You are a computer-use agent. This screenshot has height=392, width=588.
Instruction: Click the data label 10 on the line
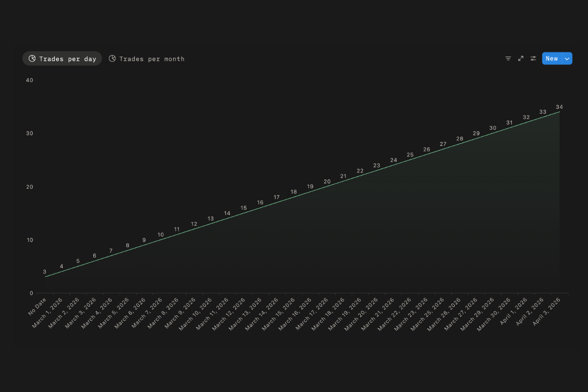(x=161, y=235)
